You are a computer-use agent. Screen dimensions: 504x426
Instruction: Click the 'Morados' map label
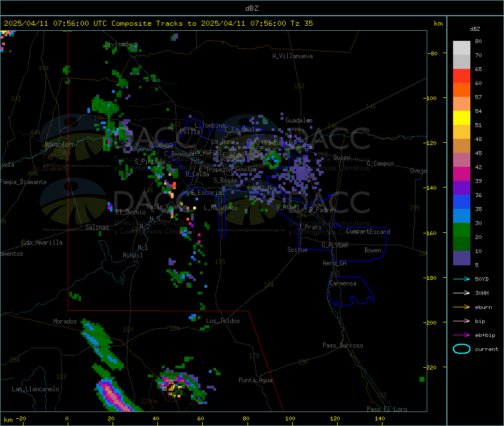click(65, 321)
